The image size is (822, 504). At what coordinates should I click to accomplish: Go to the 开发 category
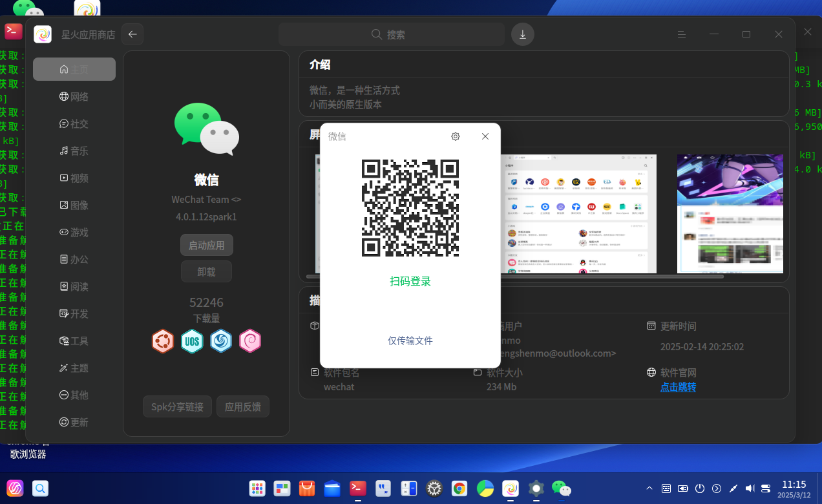(74, 313)
